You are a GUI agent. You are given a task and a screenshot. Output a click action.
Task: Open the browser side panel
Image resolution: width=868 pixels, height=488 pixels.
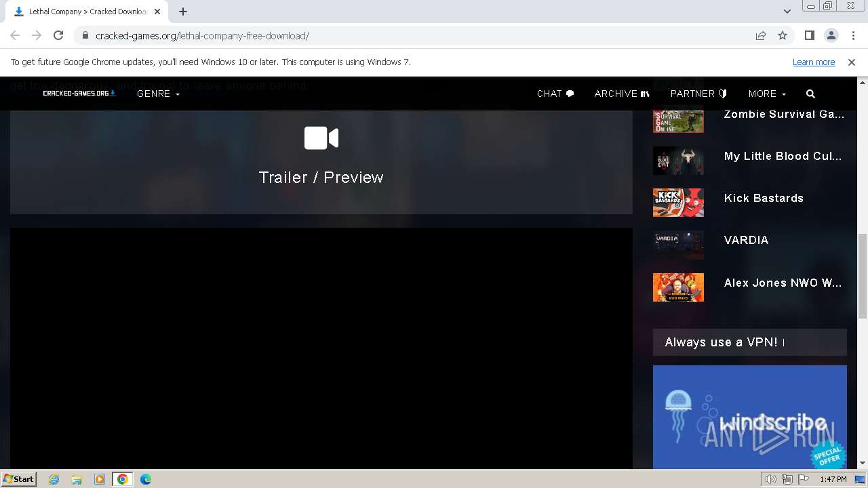tap(809, 35)
